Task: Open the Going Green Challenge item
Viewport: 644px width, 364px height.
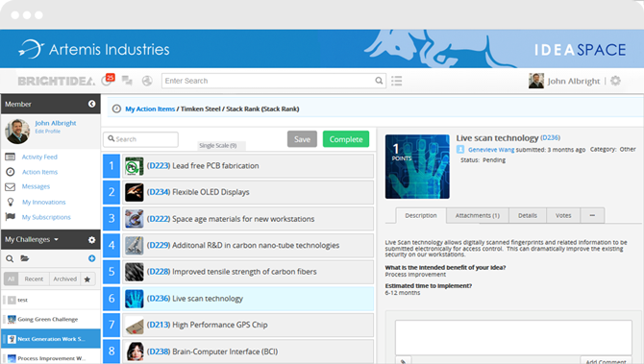Action: tap(51, 319)
